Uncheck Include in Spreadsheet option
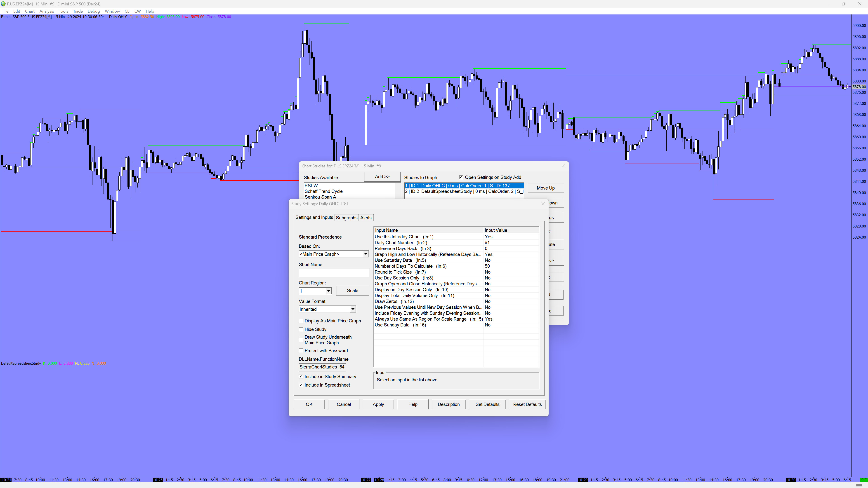Viewport: 868px width, 488px height. tap(301, 385)
